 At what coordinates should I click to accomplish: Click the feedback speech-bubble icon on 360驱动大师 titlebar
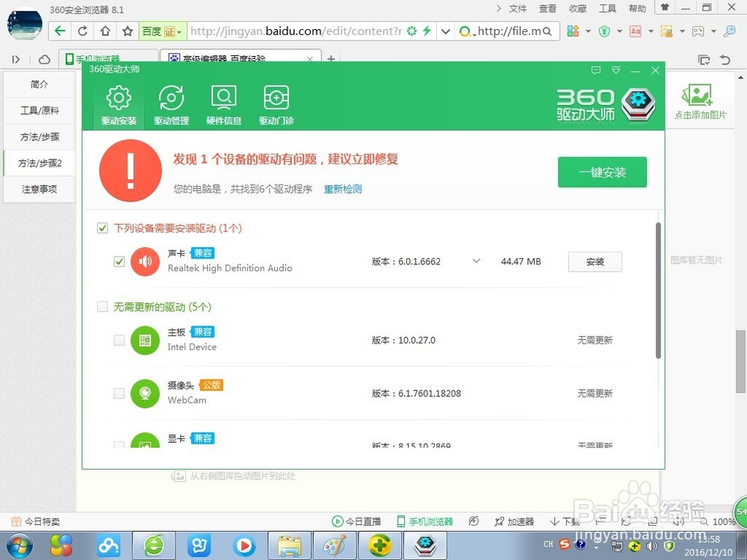tap(595, 69)
